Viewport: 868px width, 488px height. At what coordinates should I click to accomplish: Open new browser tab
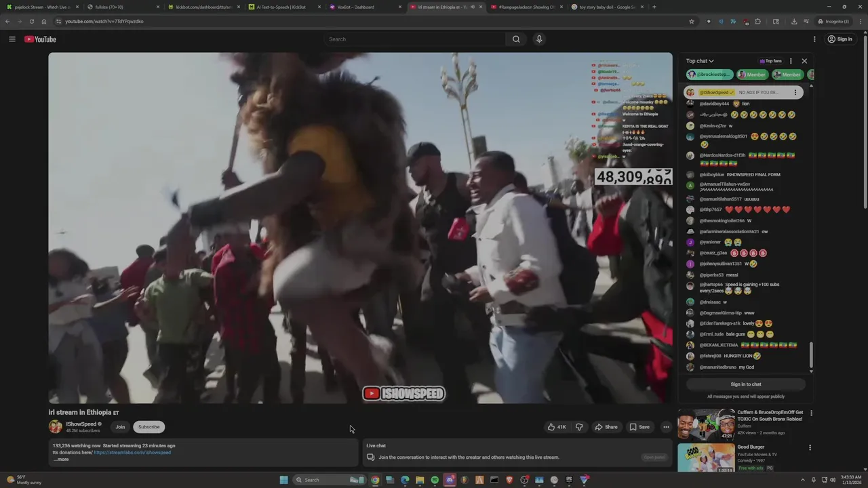(x=654, y=7)
